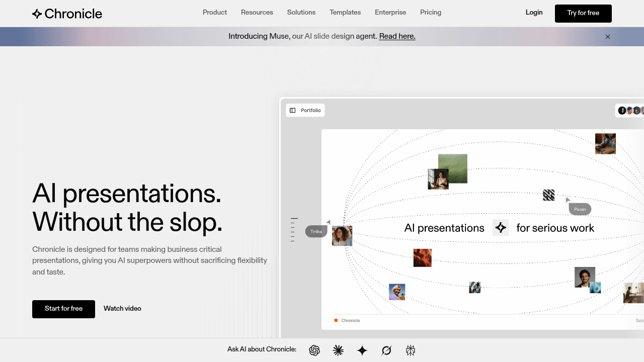The height and width of the screenshot is (362, 644).
Task: Select the Claude icon in Ask AI row
Action: coord(338,350)
